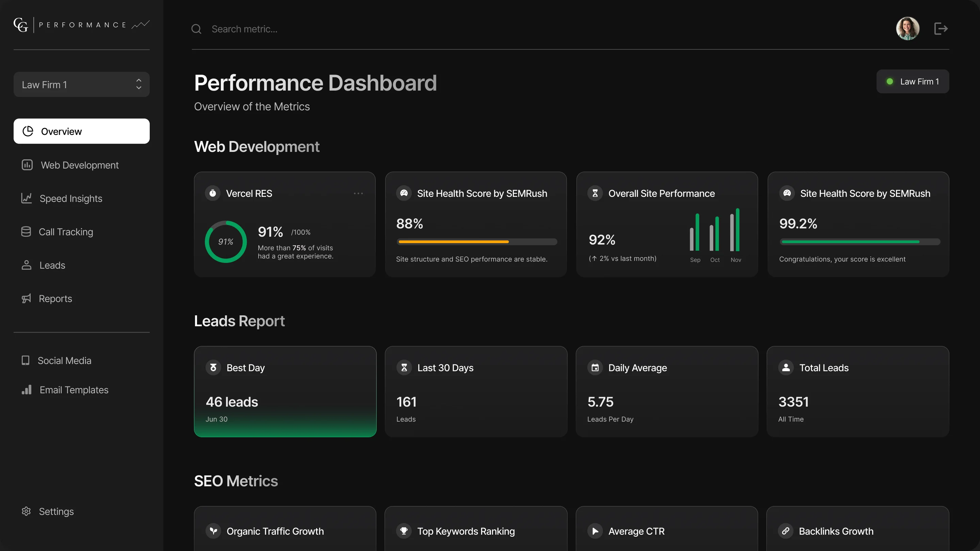This screenshot has width=980, height=551.
Task: Click the medal icon on the Best Day card
Action: click(x=213, y=367)
